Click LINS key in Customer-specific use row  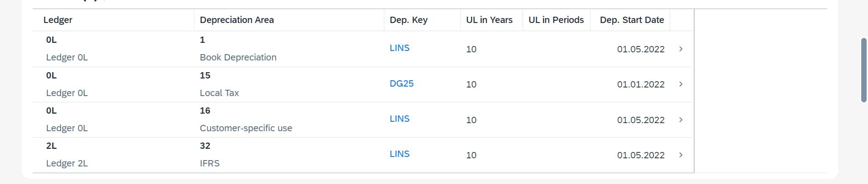[399, 119]
